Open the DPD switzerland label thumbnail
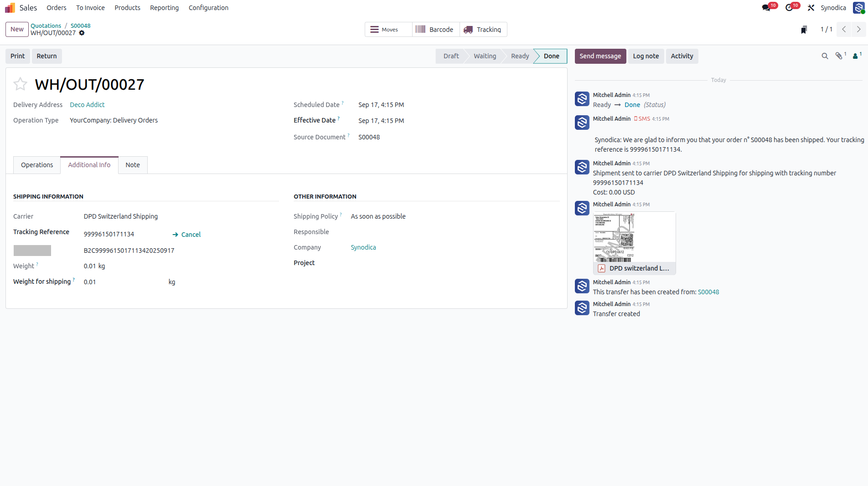This screenshot has width=868, height=486. pyautogui.click(x=634, y=237)
